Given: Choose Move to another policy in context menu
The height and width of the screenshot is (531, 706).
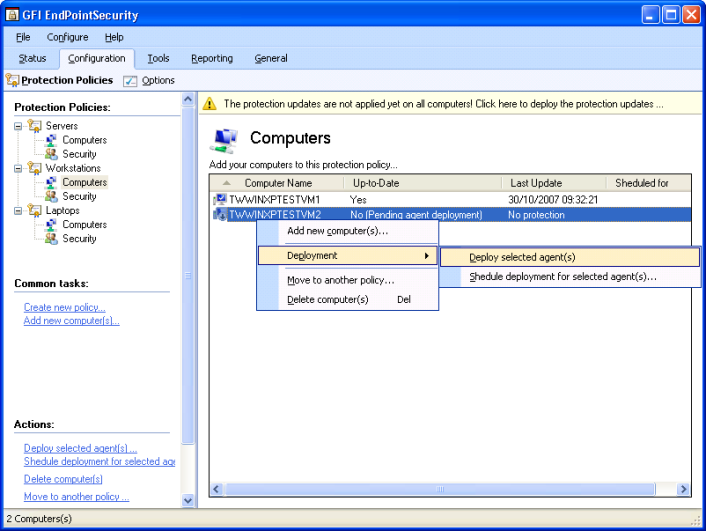Looking at the screenshot, I should coord(348,280).
